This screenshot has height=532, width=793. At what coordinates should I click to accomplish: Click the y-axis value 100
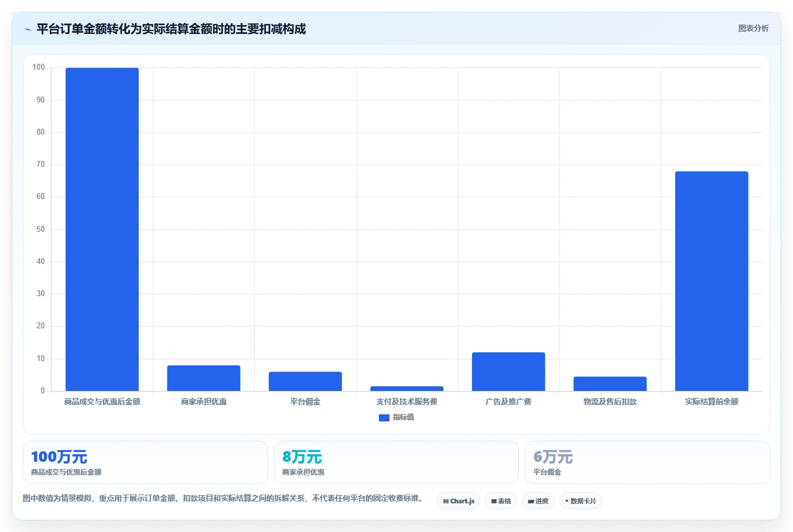click(x=39, y=67)
